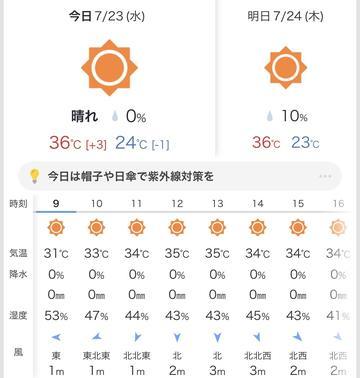Click the east wind arrow at 9 o'clock
The height and width of the screenshot is (378, 360).
point(56,338)
